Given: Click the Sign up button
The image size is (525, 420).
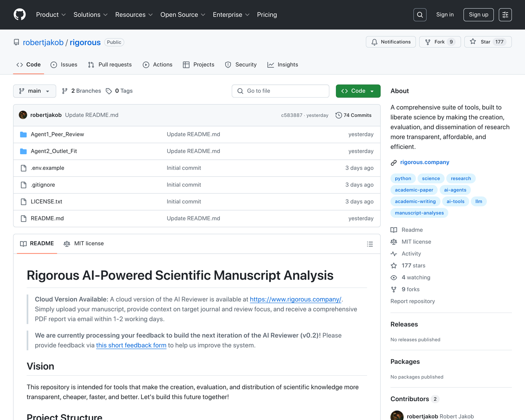Looking at the screenshot, I should click(479, 15).
